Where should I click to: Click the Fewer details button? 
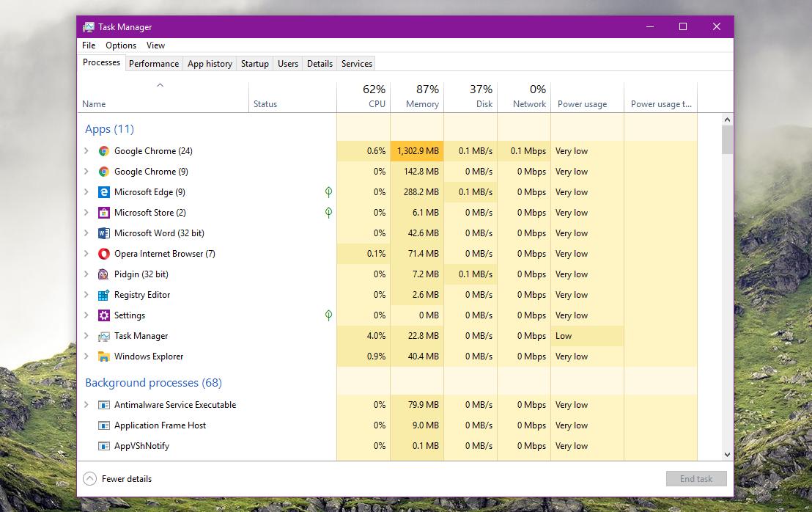click(117, 479)
